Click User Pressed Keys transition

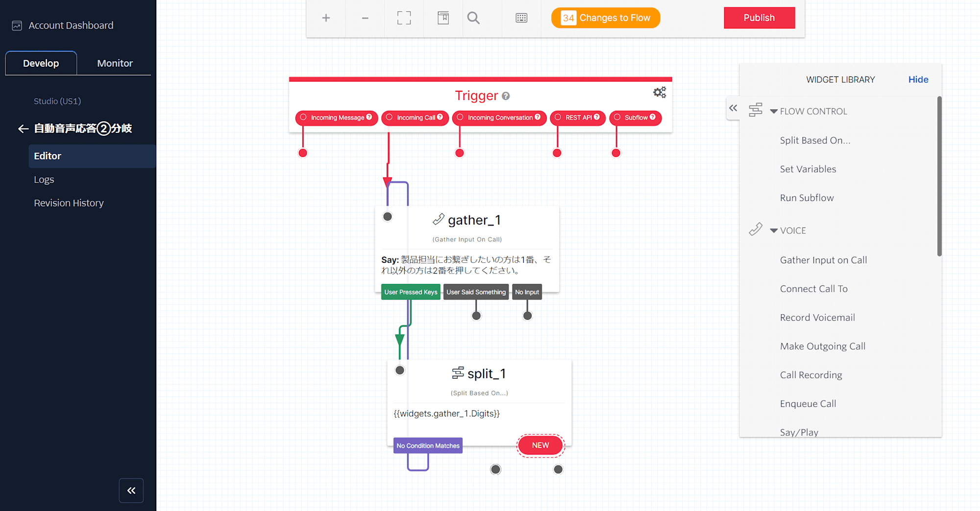tap(411, 292)
